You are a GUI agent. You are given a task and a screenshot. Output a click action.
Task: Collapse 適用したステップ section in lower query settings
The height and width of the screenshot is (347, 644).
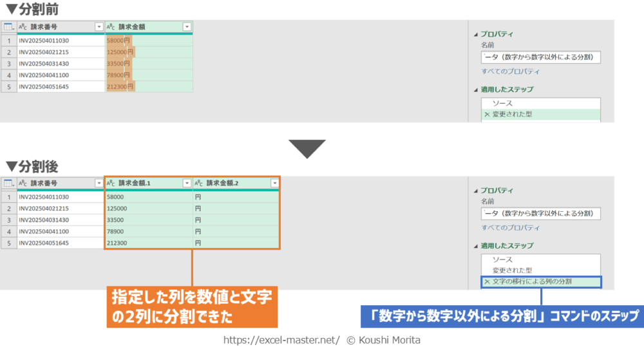tap(476, 246)
